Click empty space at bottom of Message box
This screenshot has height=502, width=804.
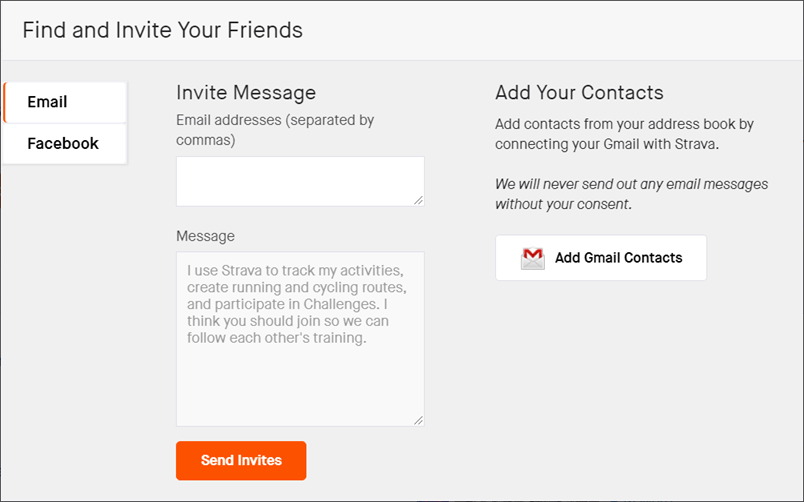(x=299, y=390)
